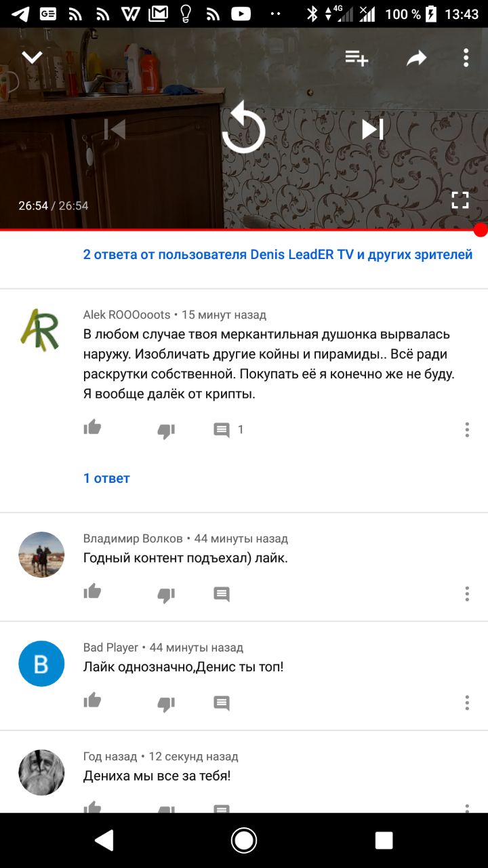
Task: Reply to Владимир Волков's comment
Action: click(222, 595)
